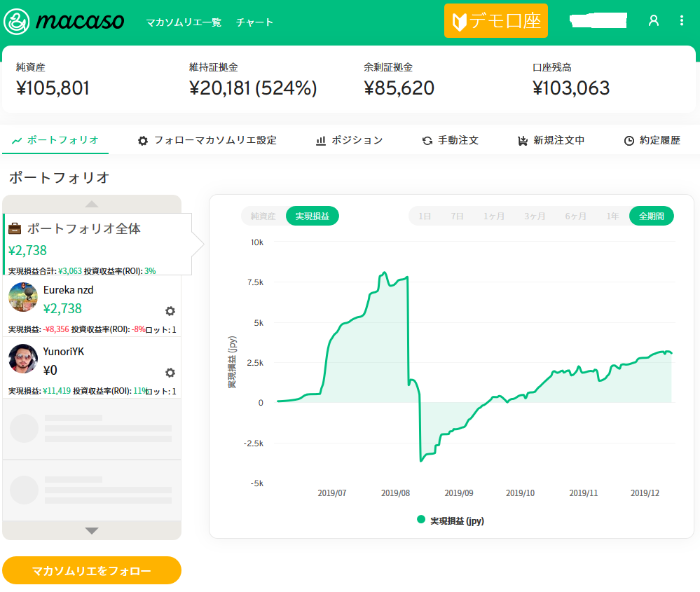Open the user account profile icon
700x592 pixels.
(654, 21)
